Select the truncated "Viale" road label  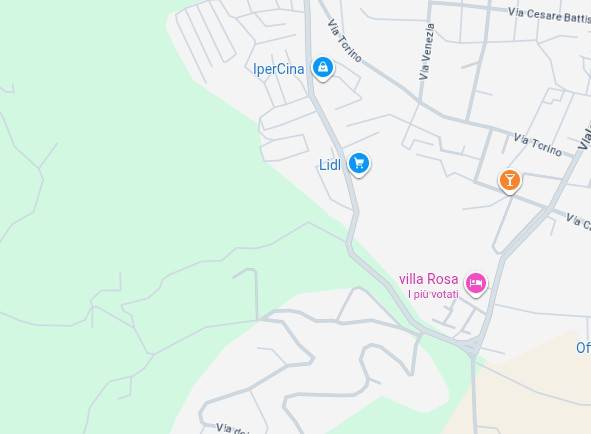pyautogui.click(x=585, y=136)
